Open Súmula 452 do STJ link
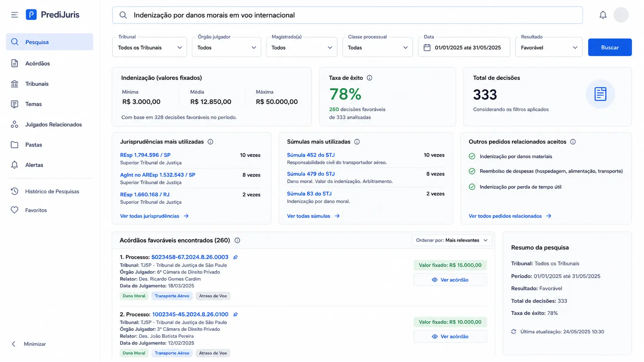The width and height of the screenshot is (644, 362). (311, 155)
